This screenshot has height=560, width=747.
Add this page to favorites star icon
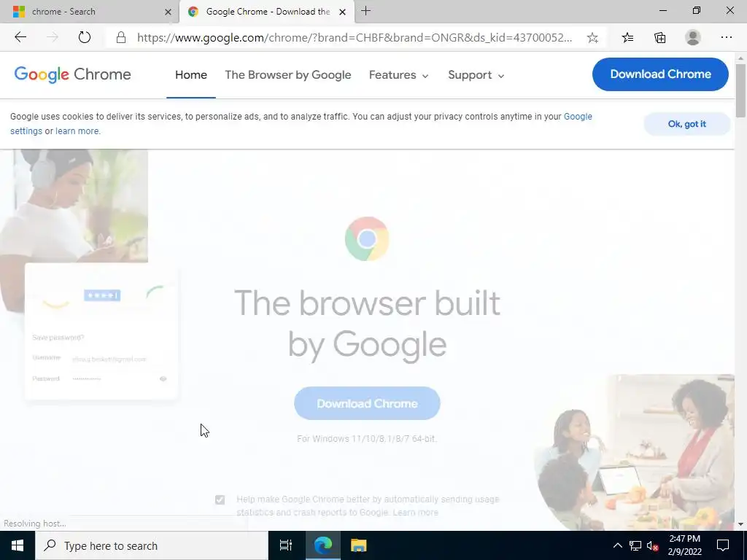tap(592, 38)
